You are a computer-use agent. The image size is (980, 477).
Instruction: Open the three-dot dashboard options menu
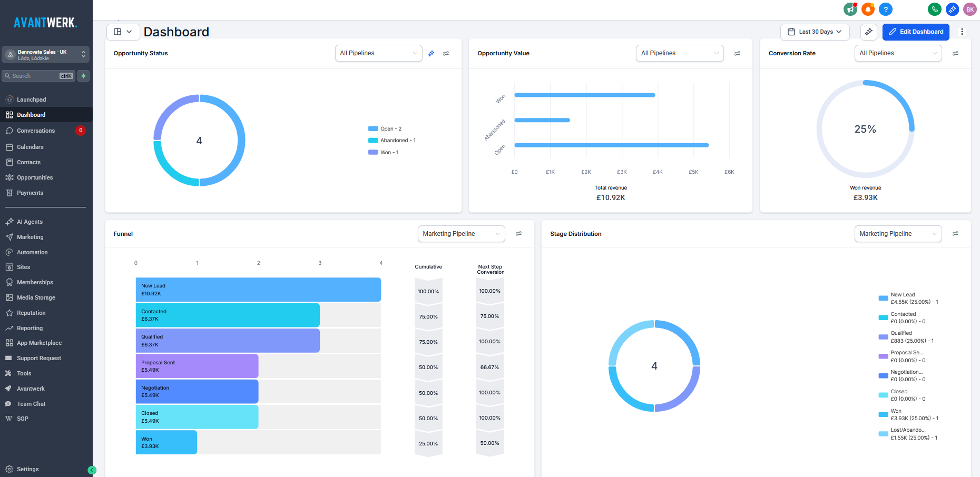(x=962, y=32)
